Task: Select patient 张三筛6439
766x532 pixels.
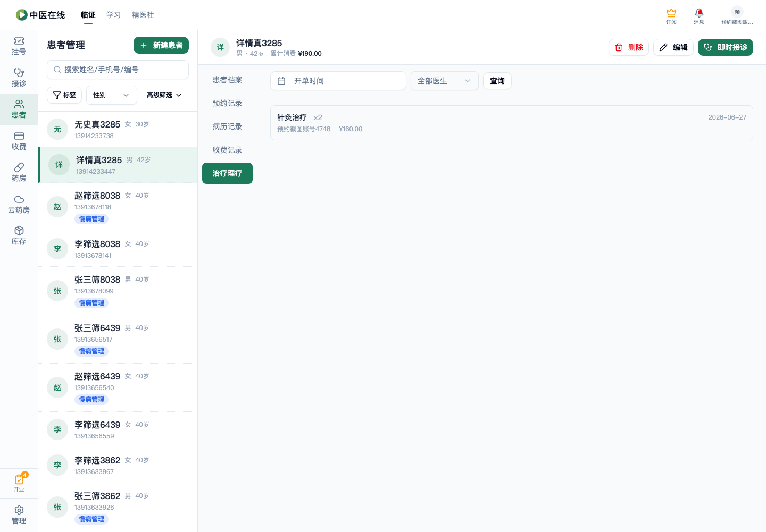Action: [x=118, y=339]
